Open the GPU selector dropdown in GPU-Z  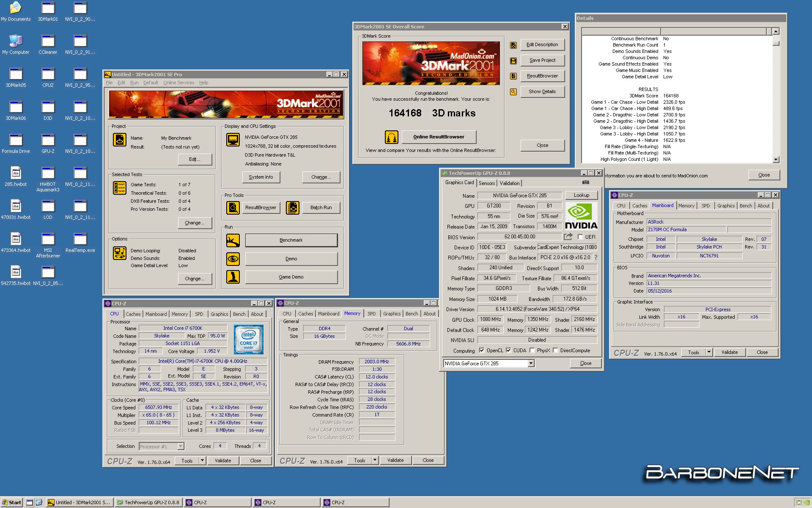pyautogui.click(x=531, y=364)
